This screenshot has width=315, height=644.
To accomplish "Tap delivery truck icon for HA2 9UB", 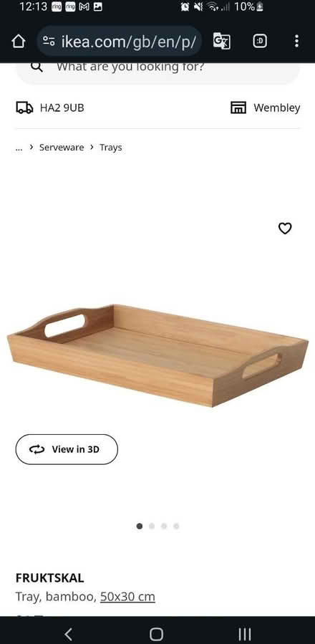I will [x=24, y=108].
